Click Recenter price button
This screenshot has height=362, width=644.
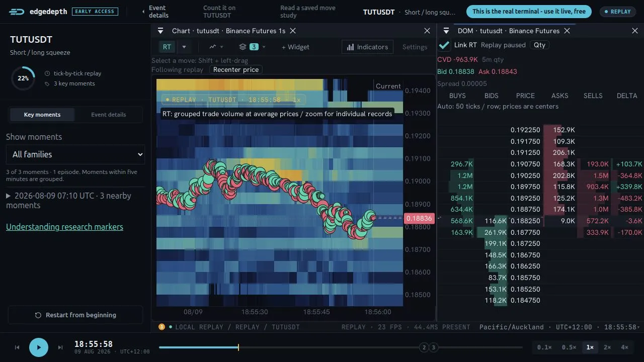(236, 70)
